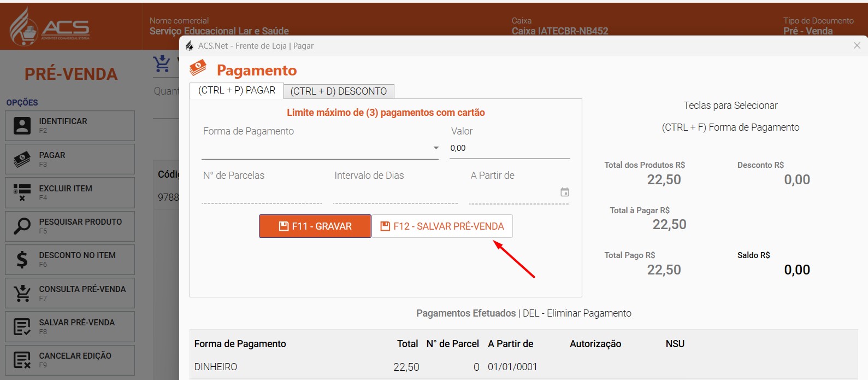The height and width of the screenshot is (380, 868).
Task: Click the Caixa IATECBR-NB452 header text
Action: pyautogui.click(x=560, y=31)
